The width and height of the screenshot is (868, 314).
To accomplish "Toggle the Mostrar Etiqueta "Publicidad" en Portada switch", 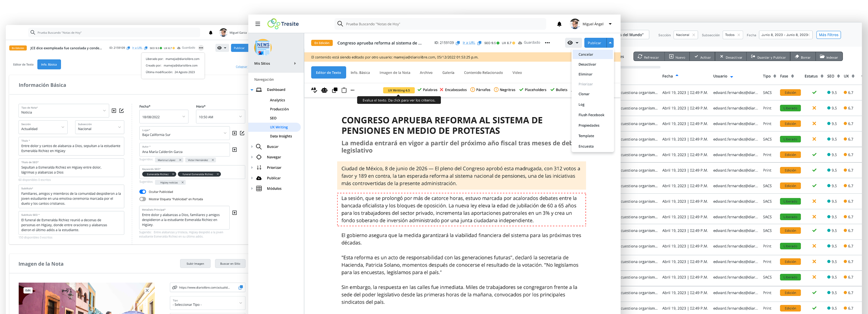I will [143, 199].
